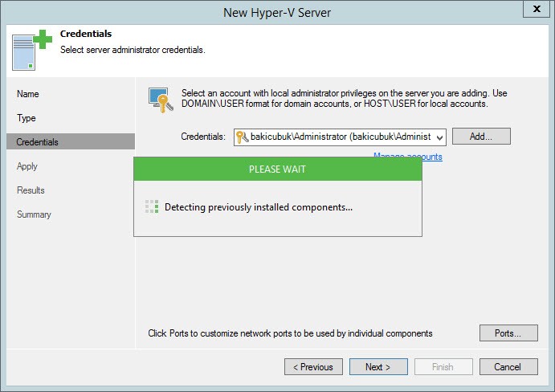Viewport: 555px width, 392px height.
Task: Select the Results wizard step
Action: (x=31, y=190)
